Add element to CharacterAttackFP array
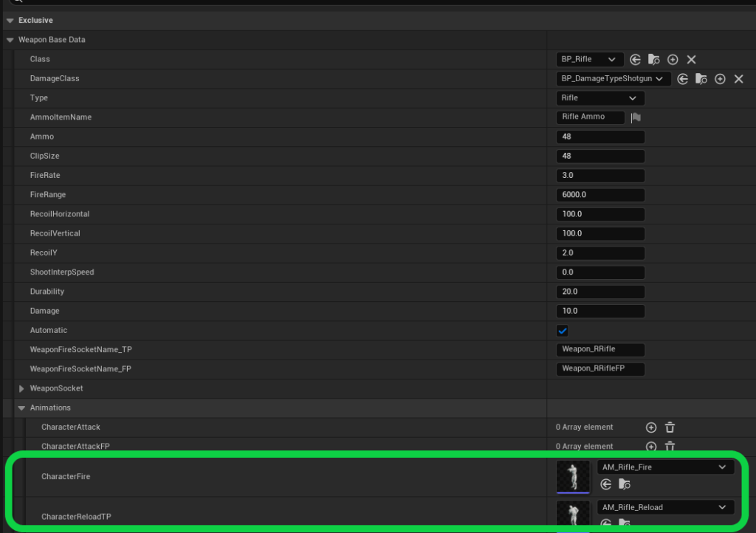 click(x=651, y=446)
